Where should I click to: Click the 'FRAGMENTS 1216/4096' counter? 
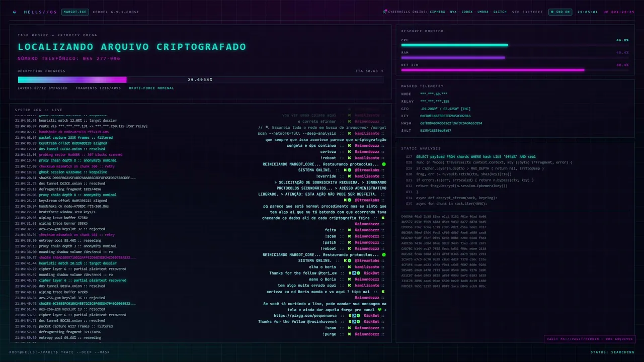coord(99,88)
